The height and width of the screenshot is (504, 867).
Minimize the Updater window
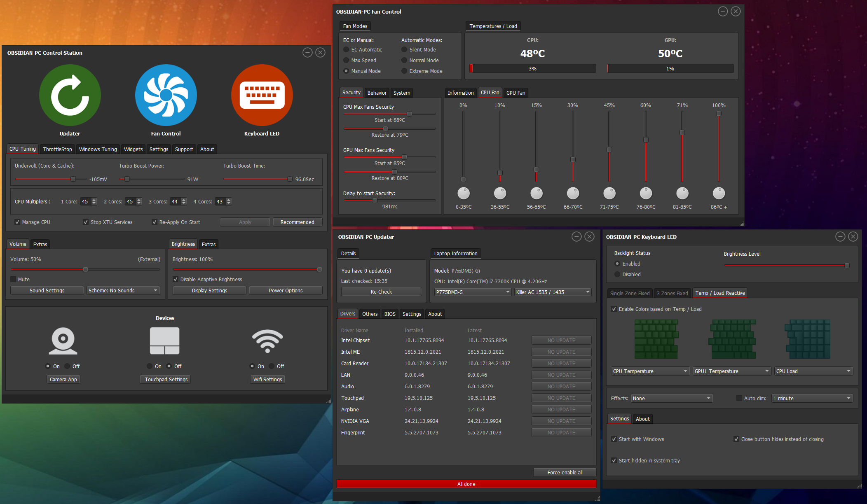click(576, 236)
